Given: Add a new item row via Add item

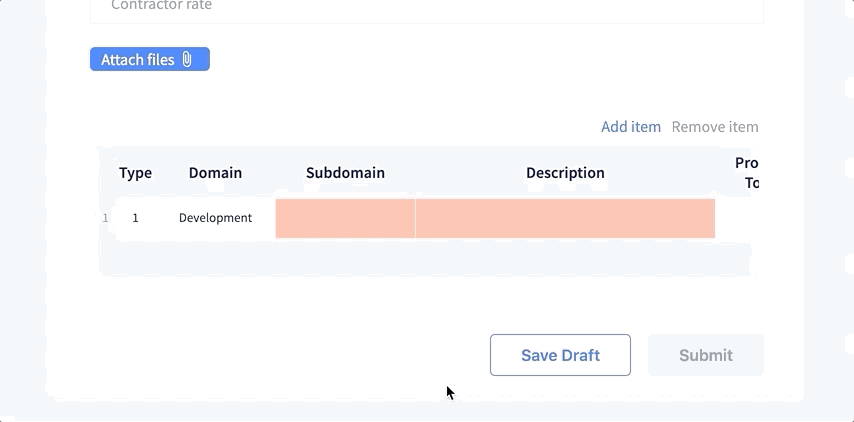Looking at the screenshot, I should [631, 127].
